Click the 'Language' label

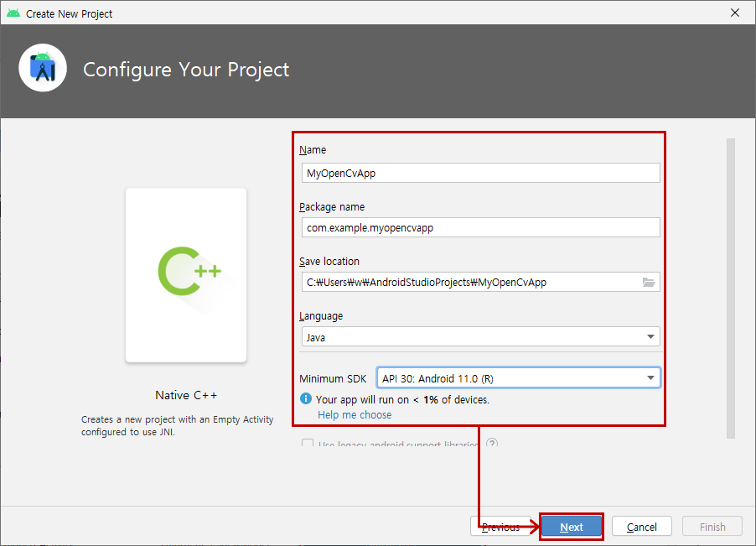321,316
